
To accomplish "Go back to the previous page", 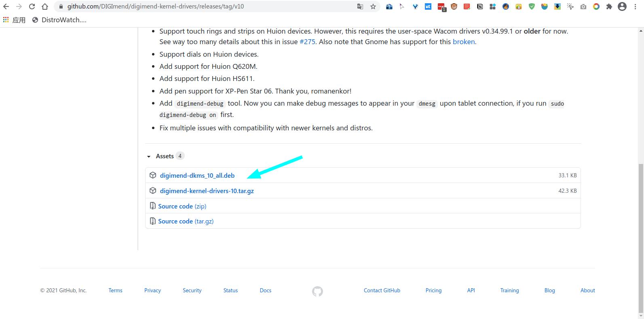I will click(x=6, y=6).
